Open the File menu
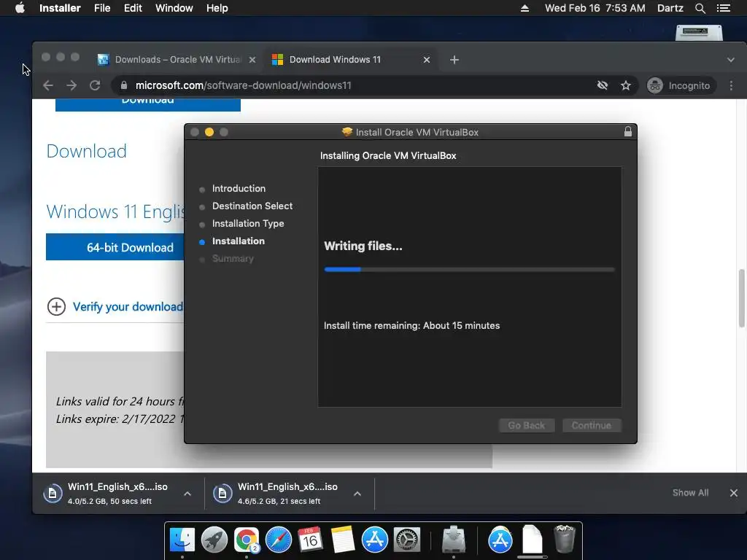747x560 pixels. click(102, 8)
